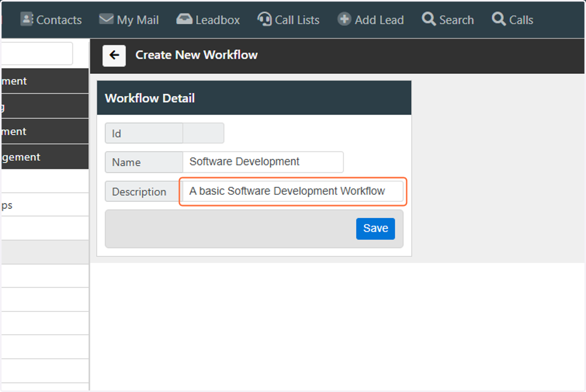Click into the Description text field
This screenshot has height=392, width=586.
293,191
